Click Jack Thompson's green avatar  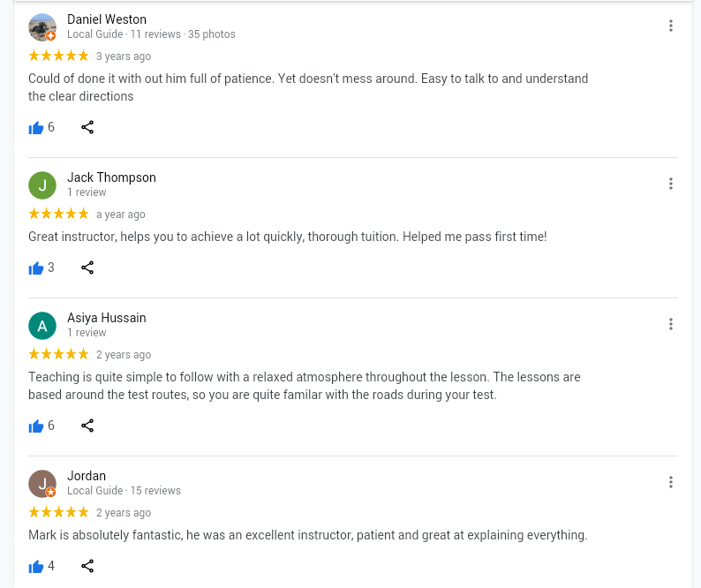42,185
